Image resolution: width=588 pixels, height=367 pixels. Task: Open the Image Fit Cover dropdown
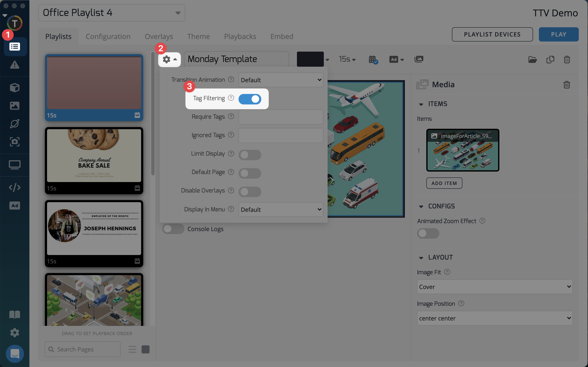[495, 287]
